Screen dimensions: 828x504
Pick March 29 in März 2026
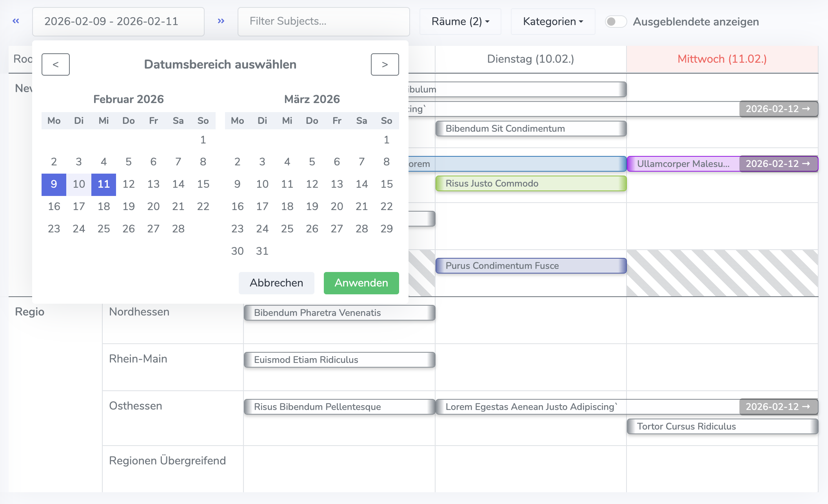(x=387, y=229)
